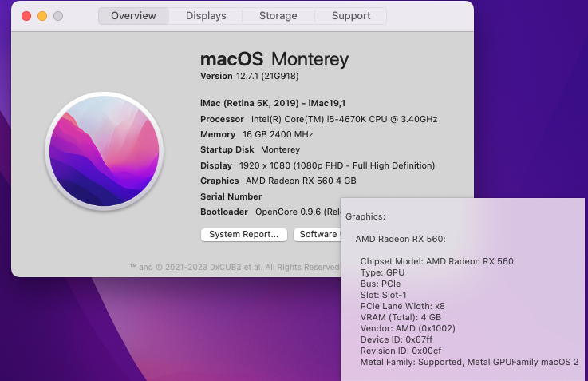Switch to the Overview tab
The height and width of the screenshot is (381, 588).
pyautogui.click(x=133, y=16)
